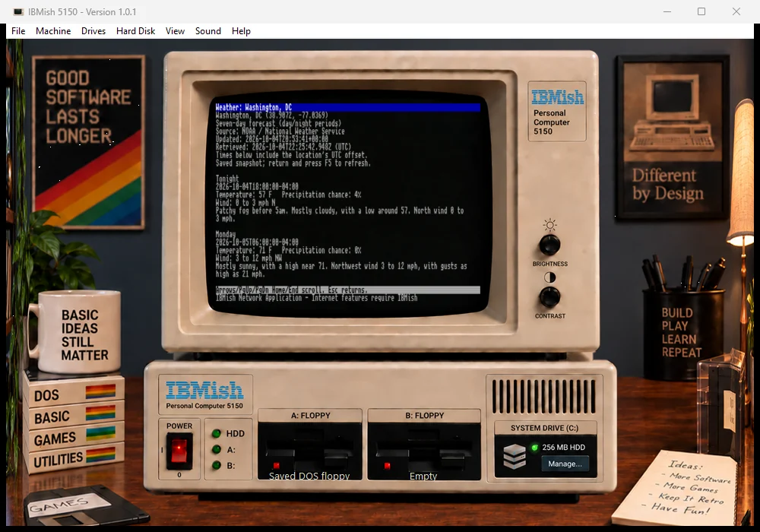Click the 'Saved DOS floppy' label

tap(309, 476)
